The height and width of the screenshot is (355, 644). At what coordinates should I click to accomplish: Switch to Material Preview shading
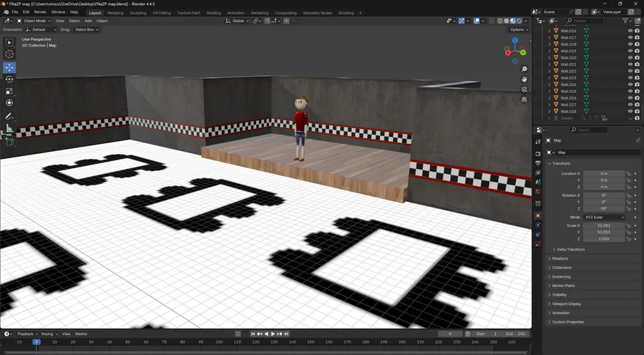click(513, 21)
